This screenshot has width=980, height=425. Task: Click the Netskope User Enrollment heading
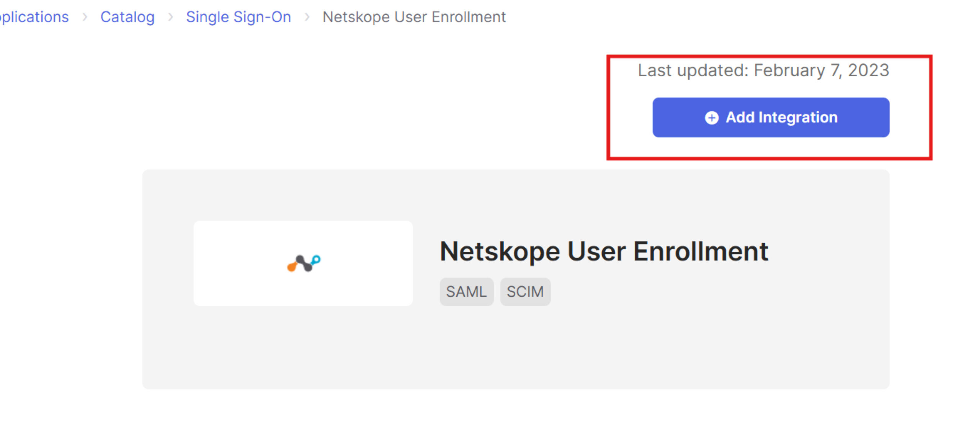pos(604,251)
